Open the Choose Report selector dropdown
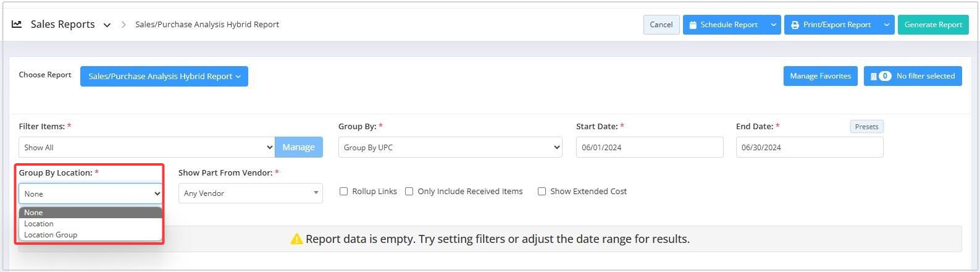The height and width of the screenshot is (272, 980). pos(164,76)
